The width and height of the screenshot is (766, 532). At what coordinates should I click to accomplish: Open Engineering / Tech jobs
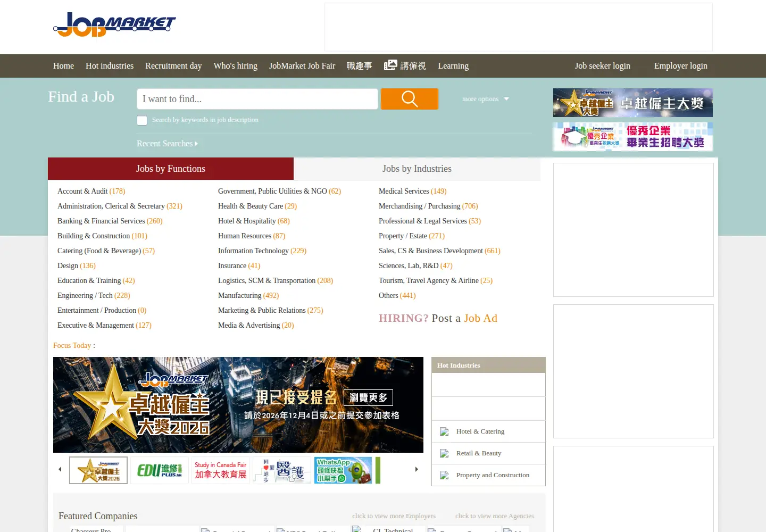click(x=94, y=295)
